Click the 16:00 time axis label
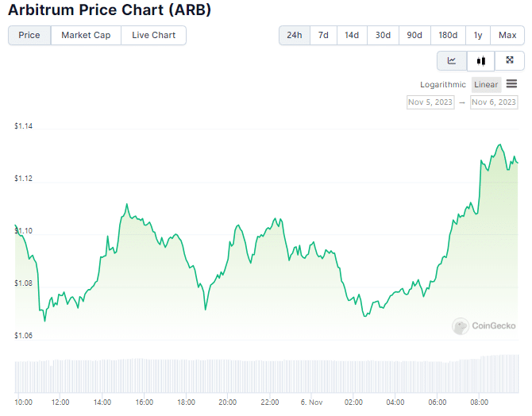The width and height of the screenshot is (532, 416). click(x=145, y=403)
